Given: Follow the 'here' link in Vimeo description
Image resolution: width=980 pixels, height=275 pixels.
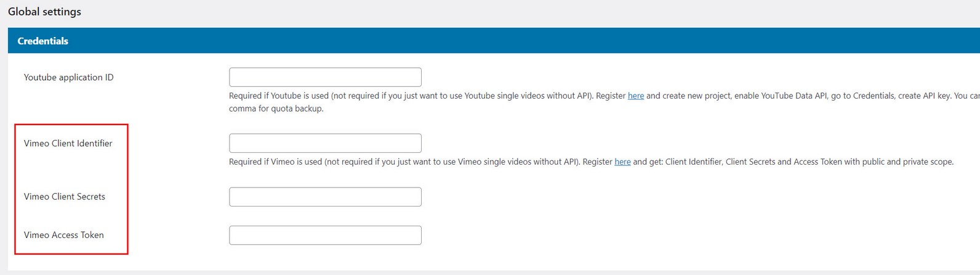Looking at the screenshot, I should click(622, 162).
